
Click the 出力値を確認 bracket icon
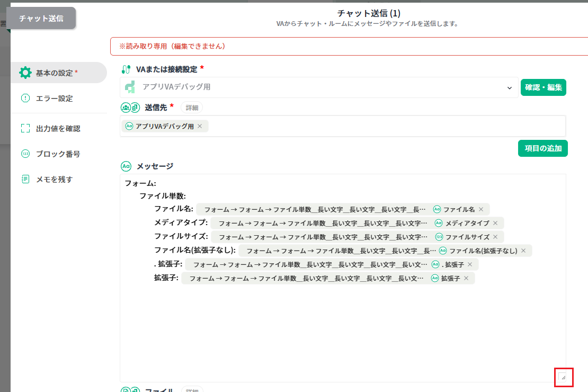[25, 128]
